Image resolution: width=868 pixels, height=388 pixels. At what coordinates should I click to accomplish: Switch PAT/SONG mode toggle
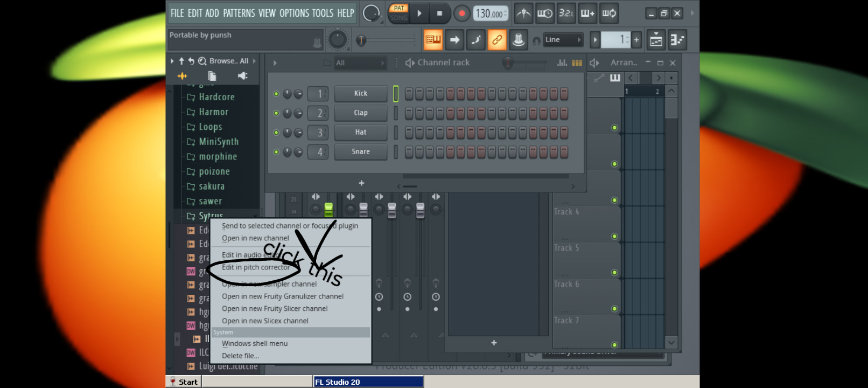tap(399, 13)
